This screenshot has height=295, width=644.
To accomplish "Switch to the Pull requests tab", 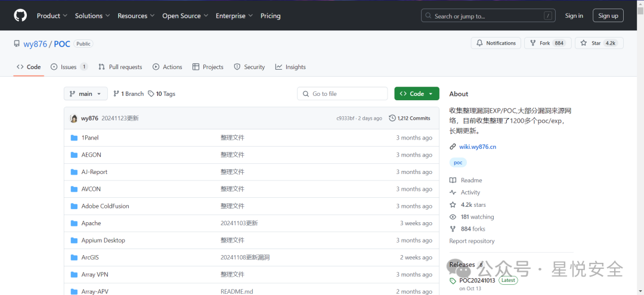I will pyautogui.click(x=120, y=67).
